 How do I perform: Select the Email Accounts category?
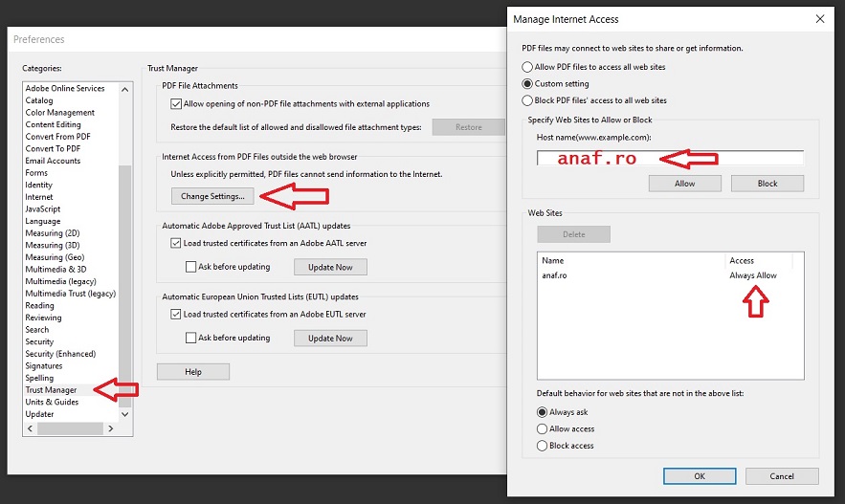pos(53,161)
